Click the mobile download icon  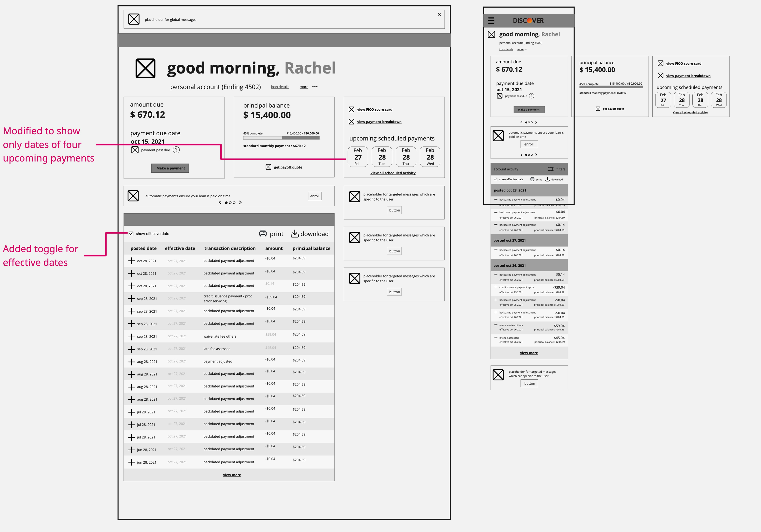[x=548, y=179]
